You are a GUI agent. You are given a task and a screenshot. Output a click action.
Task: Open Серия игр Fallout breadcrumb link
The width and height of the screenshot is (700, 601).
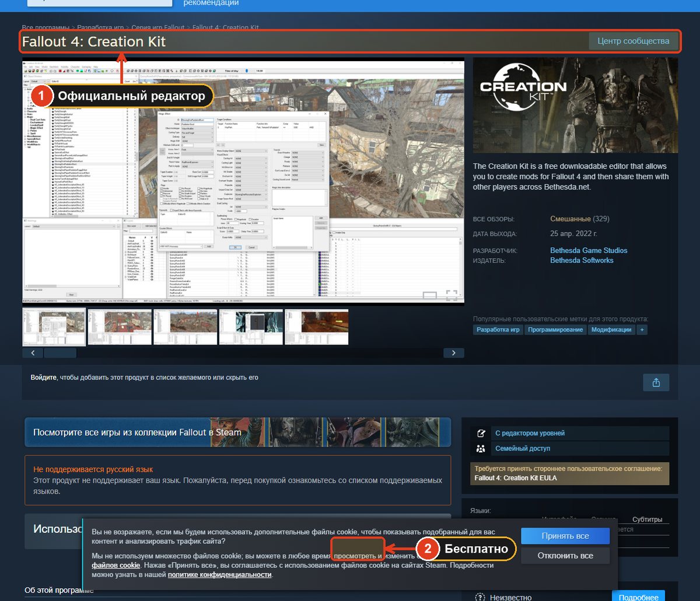click(x=157, y=27)
